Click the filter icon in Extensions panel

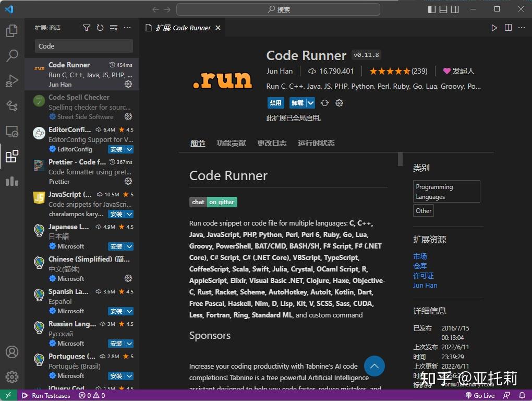click(x=87, y=28)
